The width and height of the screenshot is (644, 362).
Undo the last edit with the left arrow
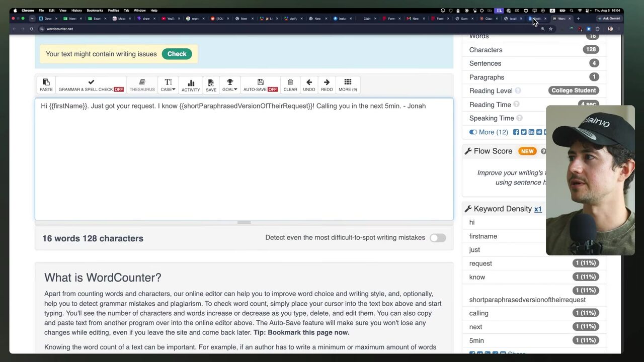[x=309, y=85]
